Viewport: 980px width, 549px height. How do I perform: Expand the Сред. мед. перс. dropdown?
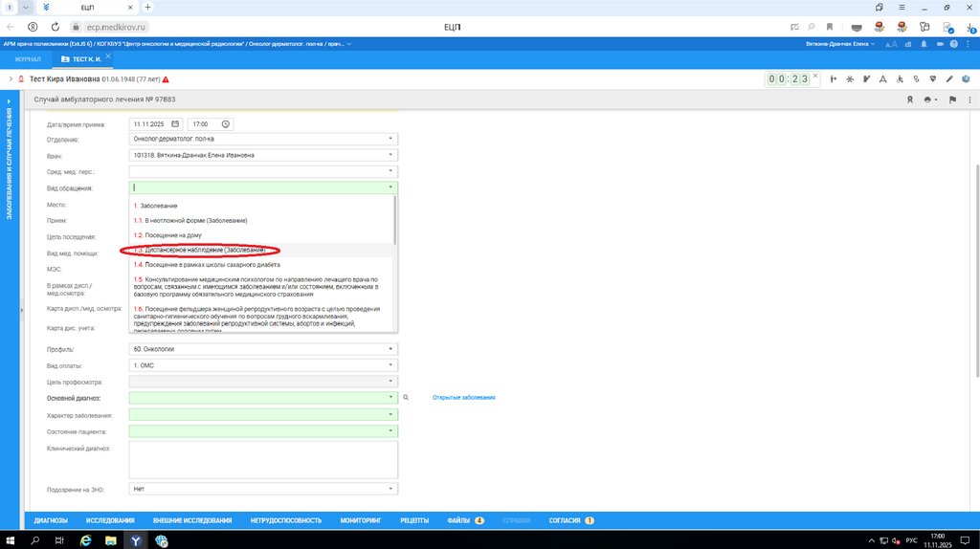coord(390,171)
